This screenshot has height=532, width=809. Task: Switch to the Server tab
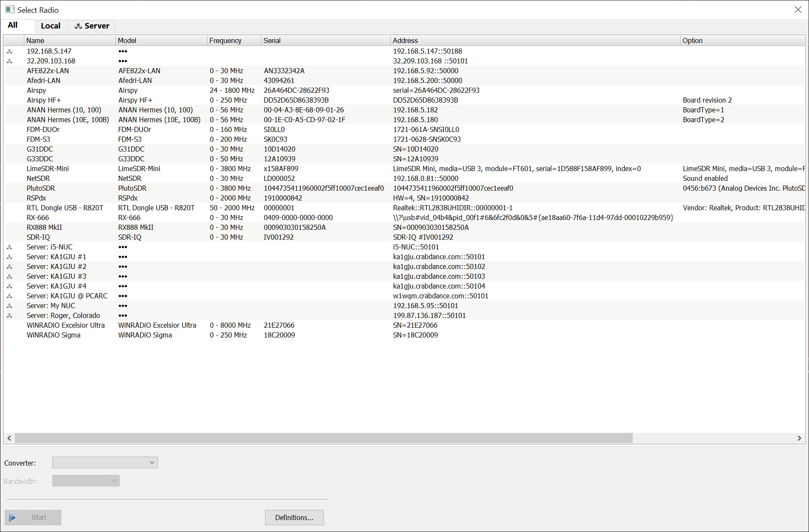click(x=92, y=26)
